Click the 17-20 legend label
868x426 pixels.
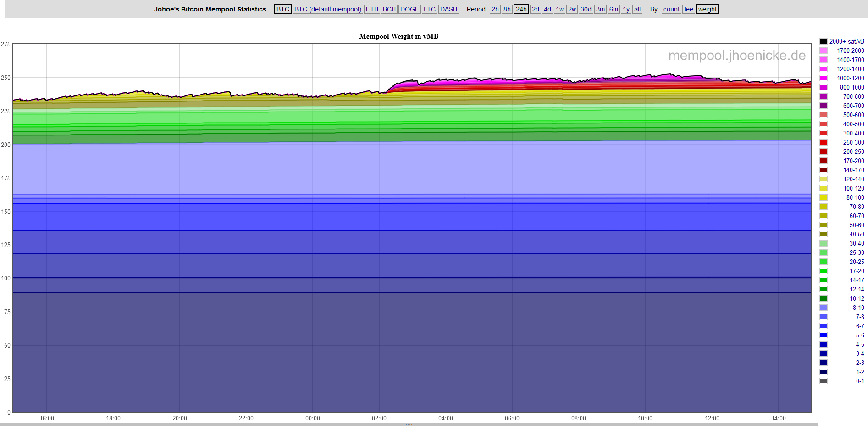pos(857,271)
